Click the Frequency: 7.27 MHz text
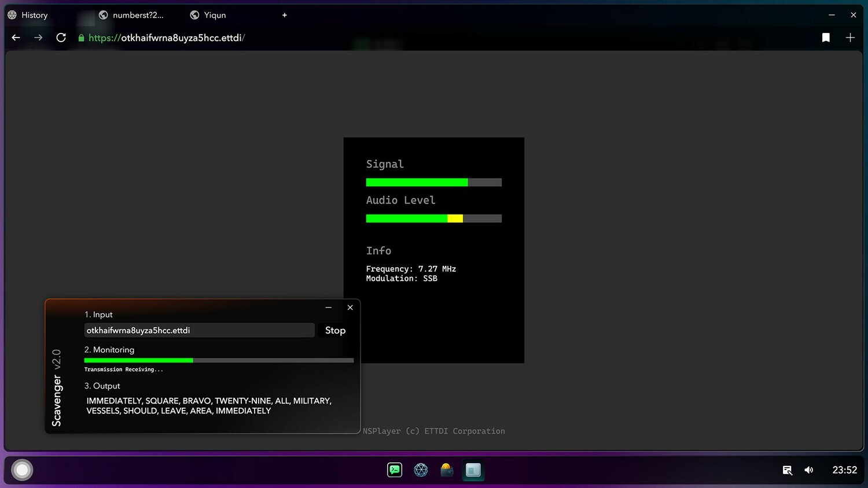 [x=411, y=269]
